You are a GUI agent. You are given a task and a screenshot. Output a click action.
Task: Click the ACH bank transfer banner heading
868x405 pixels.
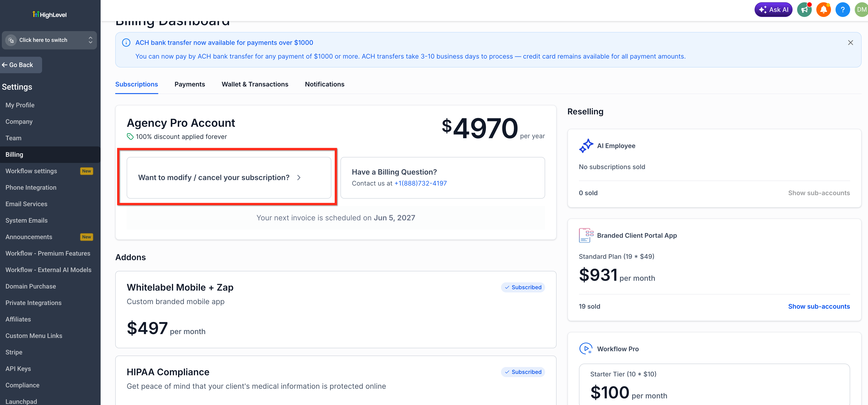[x=224, y=43]
